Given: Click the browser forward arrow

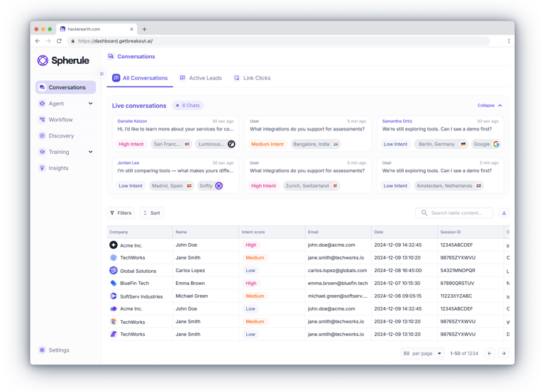Looking at the screenshot, I should click(x=48, y=41).
